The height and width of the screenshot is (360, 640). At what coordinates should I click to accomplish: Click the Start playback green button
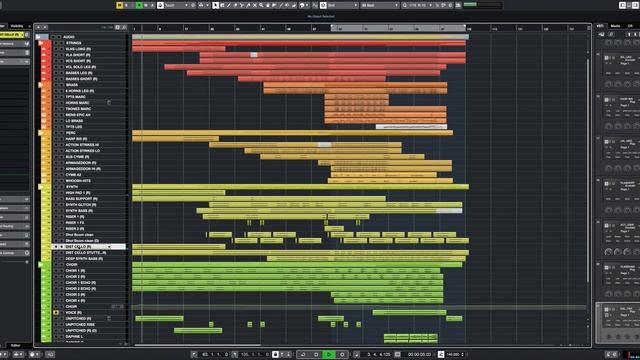(329, 354)
